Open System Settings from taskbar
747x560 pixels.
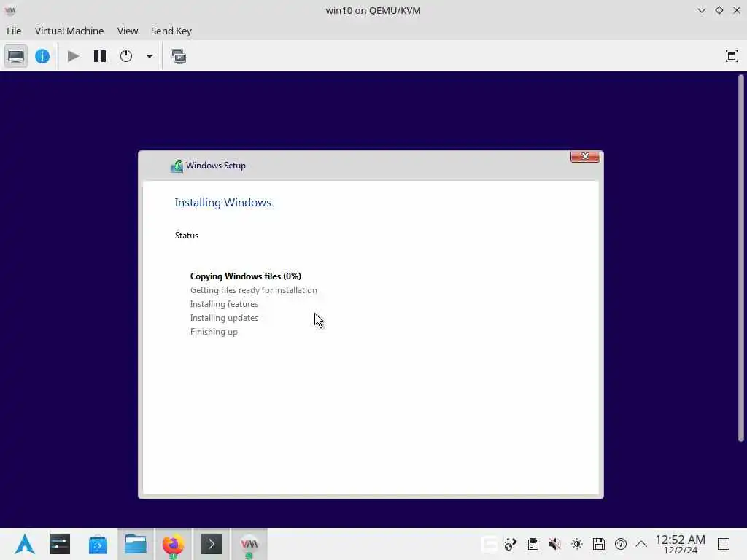(60, 544)
